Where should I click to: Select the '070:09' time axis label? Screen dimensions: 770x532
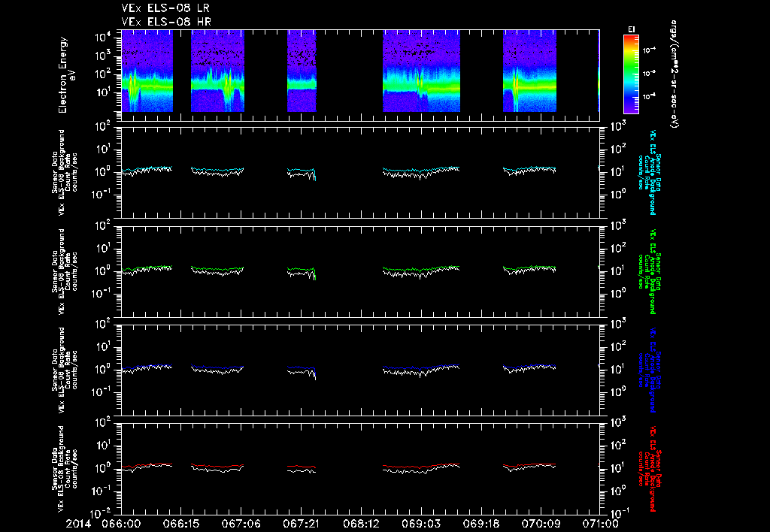pos(540,524)
